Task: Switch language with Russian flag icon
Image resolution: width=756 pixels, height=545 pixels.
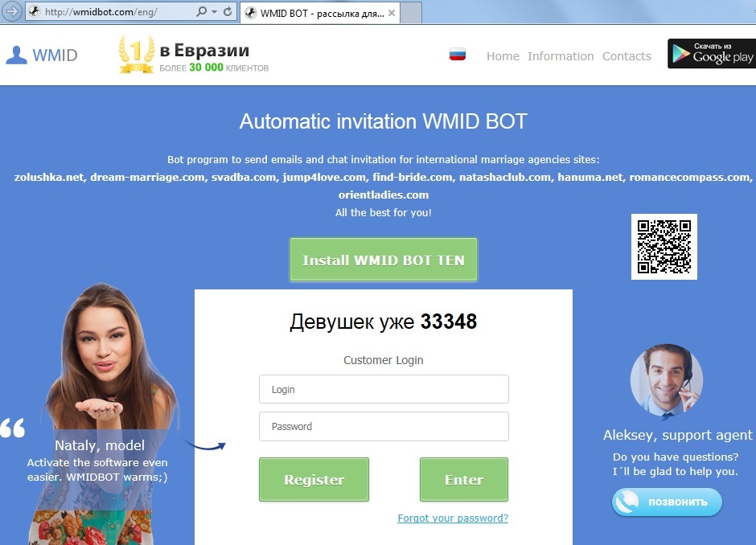Action: (458, 54)
